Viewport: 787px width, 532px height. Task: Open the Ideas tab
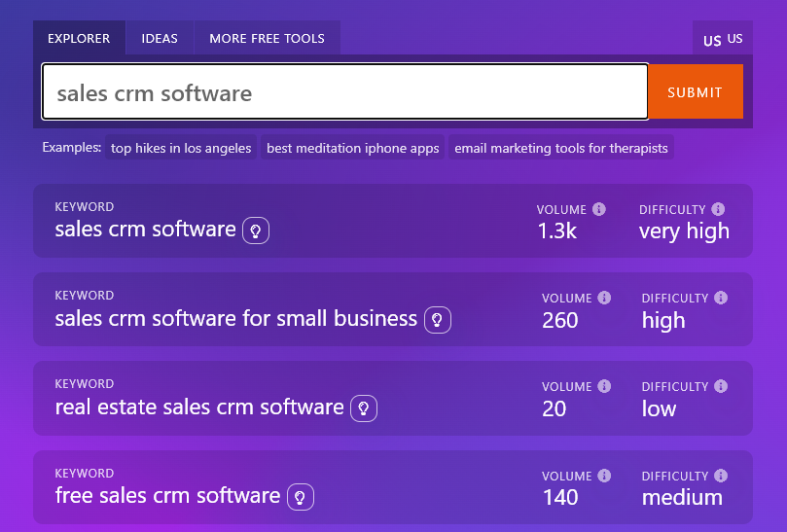click(160, 38)
